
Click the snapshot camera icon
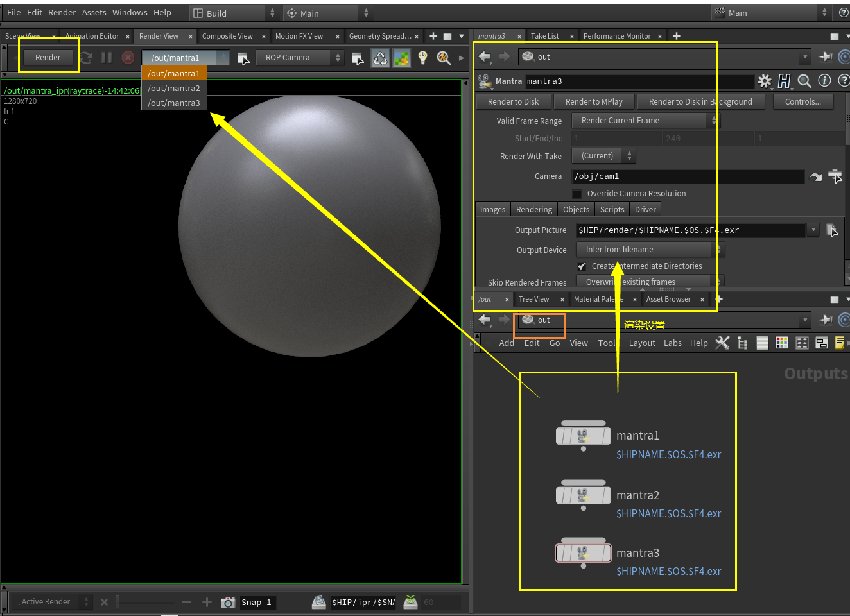228,603
